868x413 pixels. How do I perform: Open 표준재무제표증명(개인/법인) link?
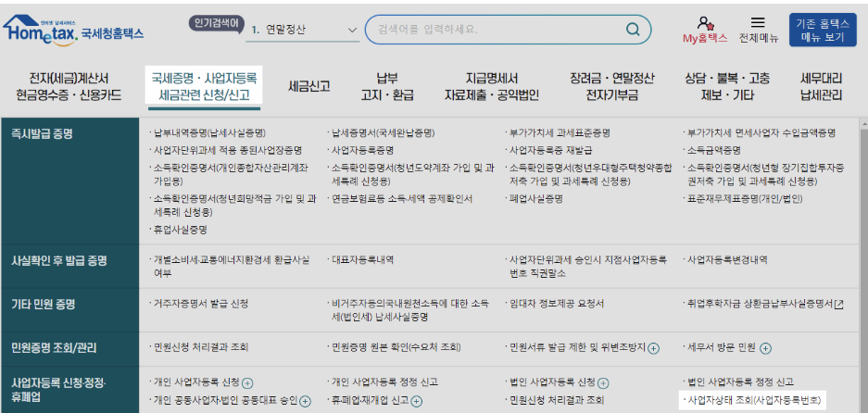pos(745,199)
